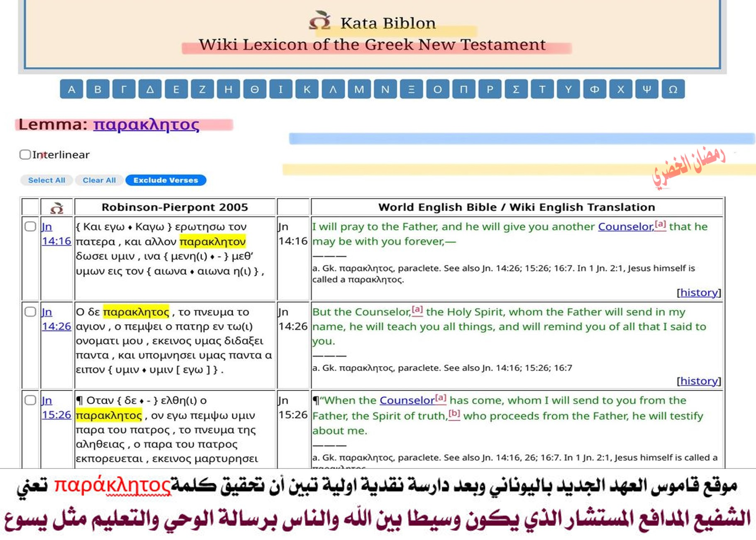
Task: Click highlighted παρακλητον in Jn 14:16 Greek text
Action: tap(212, 241)
